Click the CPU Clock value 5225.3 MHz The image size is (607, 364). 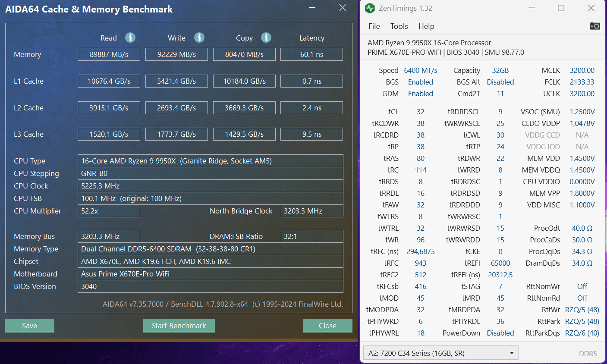[211, 186]
